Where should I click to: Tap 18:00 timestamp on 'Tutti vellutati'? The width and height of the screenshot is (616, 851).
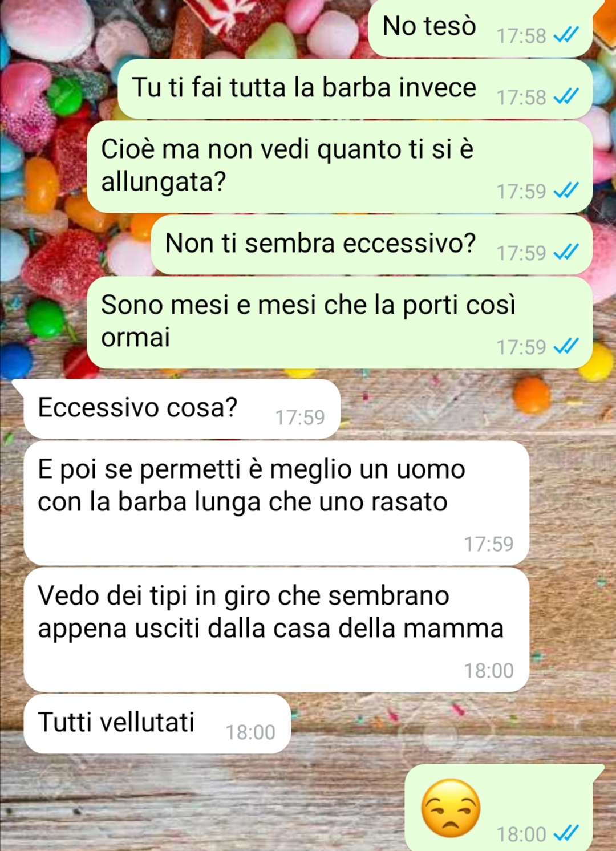[250, 732]
